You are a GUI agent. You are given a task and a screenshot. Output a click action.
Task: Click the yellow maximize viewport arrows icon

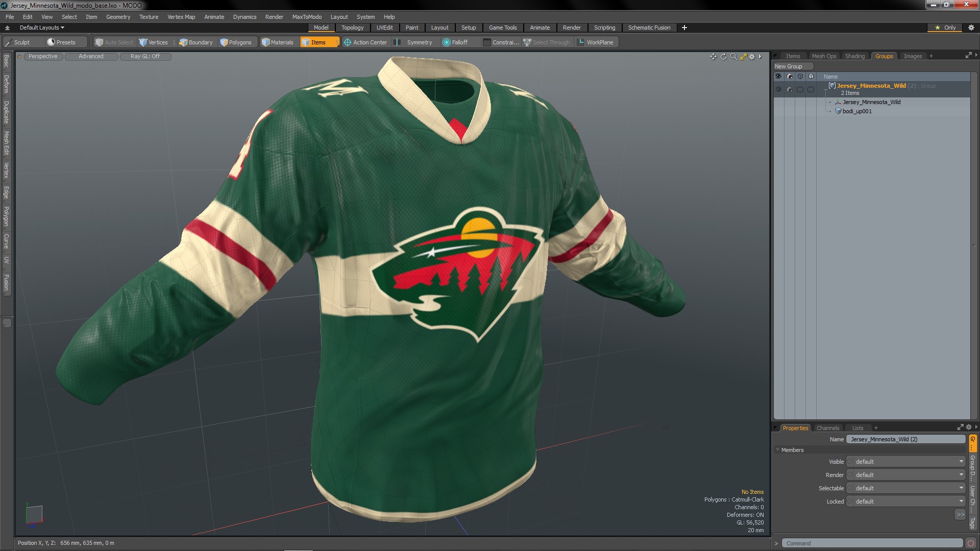point(743,57)
